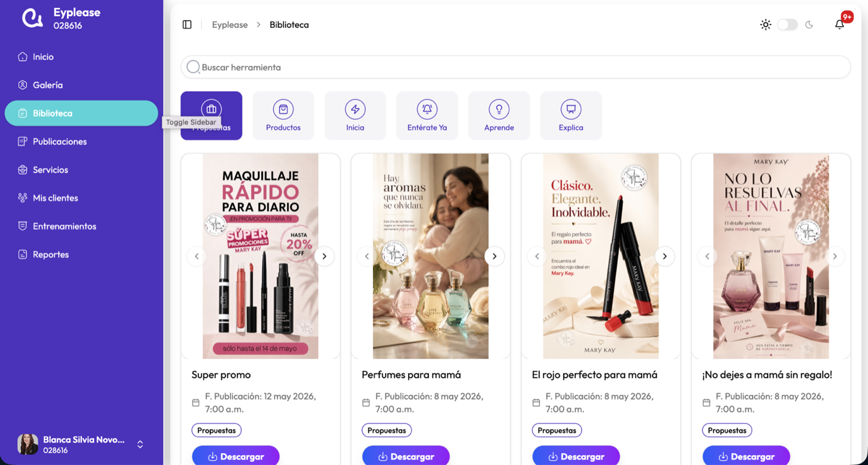Toggle the sidebar panel icon
This screenshot has height=465, width=868.
[x=187, y=25]
